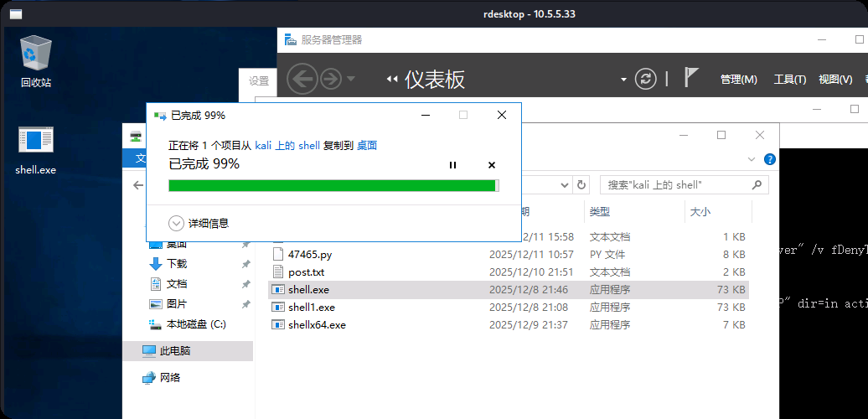The width and height of the screenshot is (868, 419).
Task: Click the Server Manager back arrow
Action: tap(302, 79)
